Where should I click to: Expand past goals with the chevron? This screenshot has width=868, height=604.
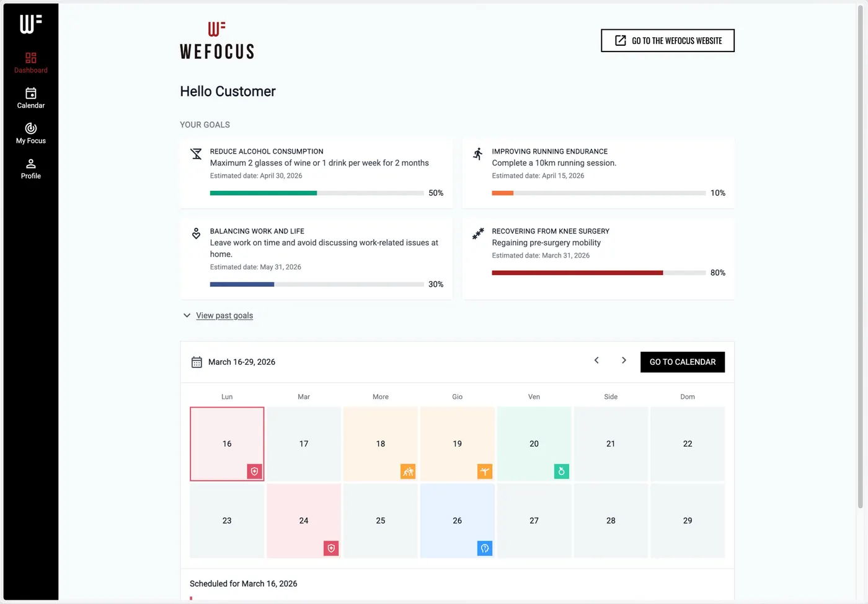coord(187,315)
